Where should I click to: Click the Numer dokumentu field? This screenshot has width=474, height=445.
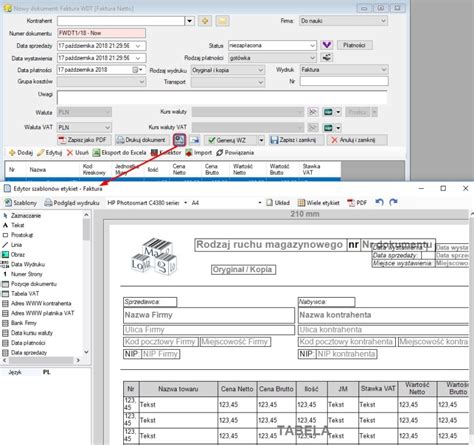point(101,33)
